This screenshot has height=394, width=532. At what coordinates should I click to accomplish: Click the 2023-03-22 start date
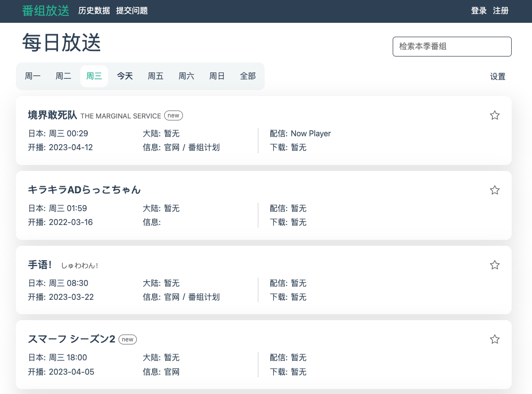(x=71, y=297)
